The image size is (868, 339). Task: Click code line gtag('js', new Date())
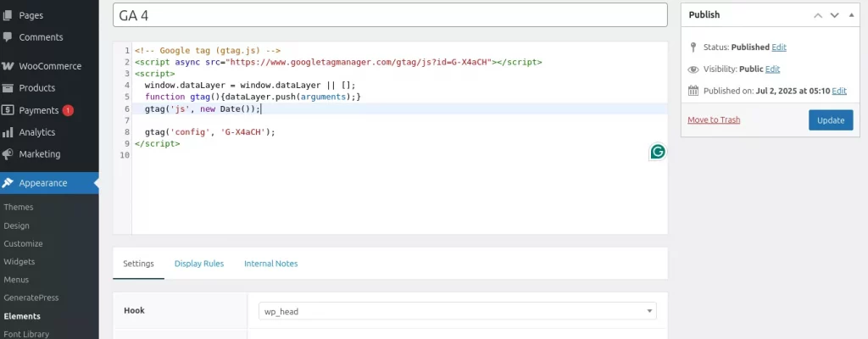(x=202, y=108)
